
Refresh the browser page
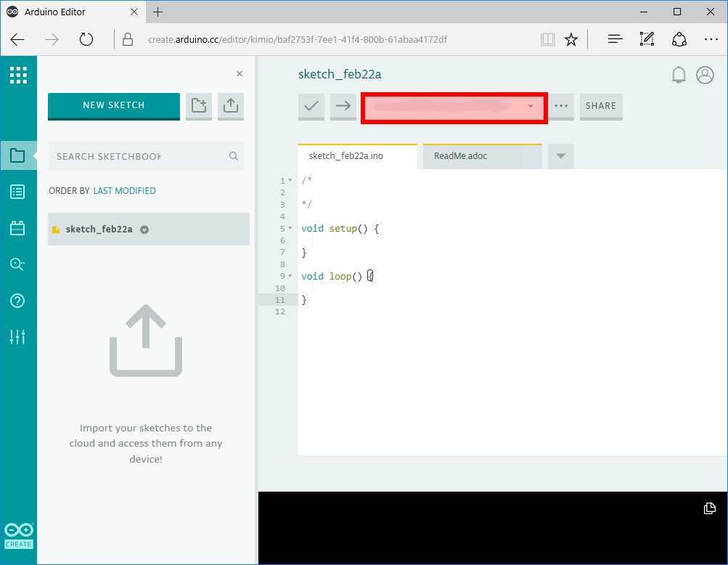click(x=86, y=39)
